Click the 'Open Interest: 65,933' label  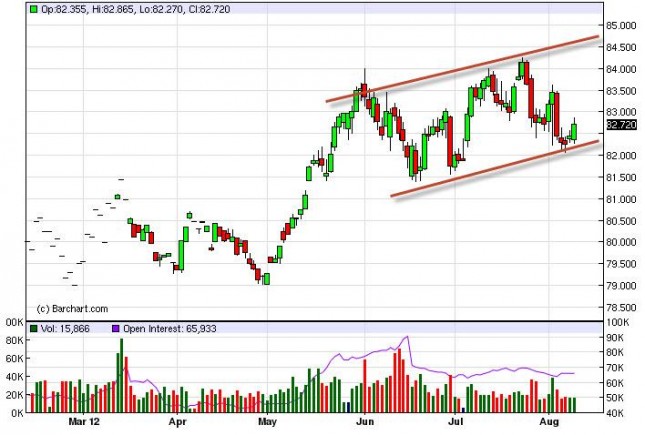pyautogui.click(x=169, y=328)
